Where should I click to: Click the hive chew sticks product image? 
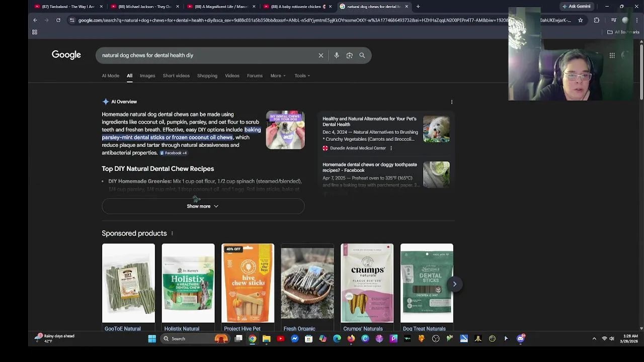click(x=248, y=283)
